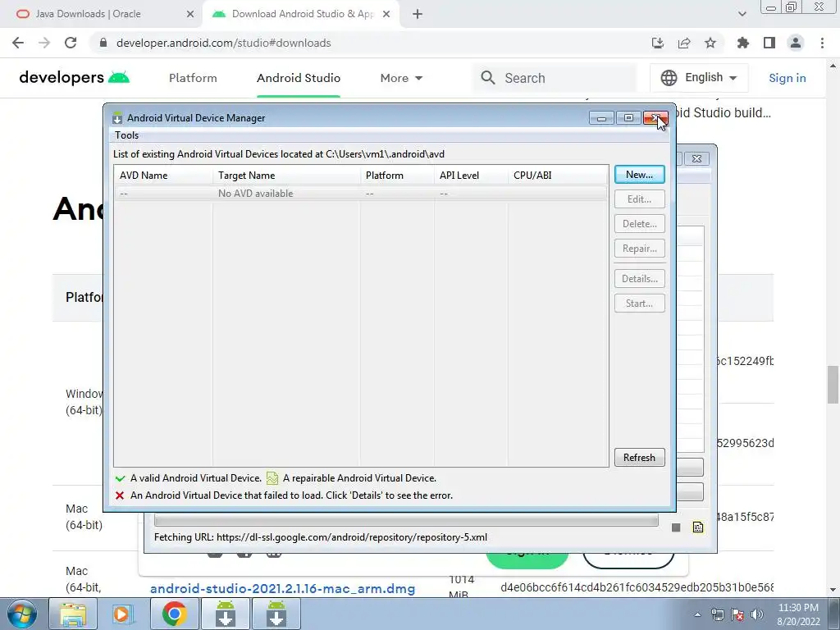Open the volume speaker tray icon
The image size is (840, 630).
756,614
